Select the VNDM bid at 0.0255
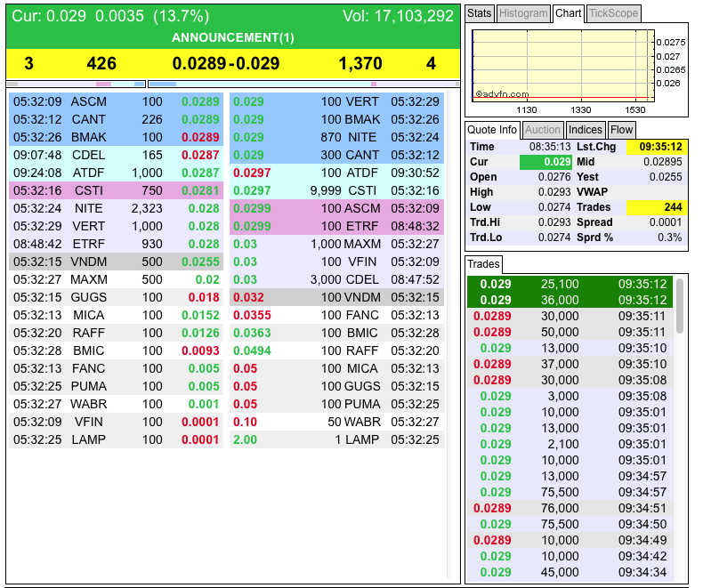Viewport: 703px width, 588px height. [116, 262]
